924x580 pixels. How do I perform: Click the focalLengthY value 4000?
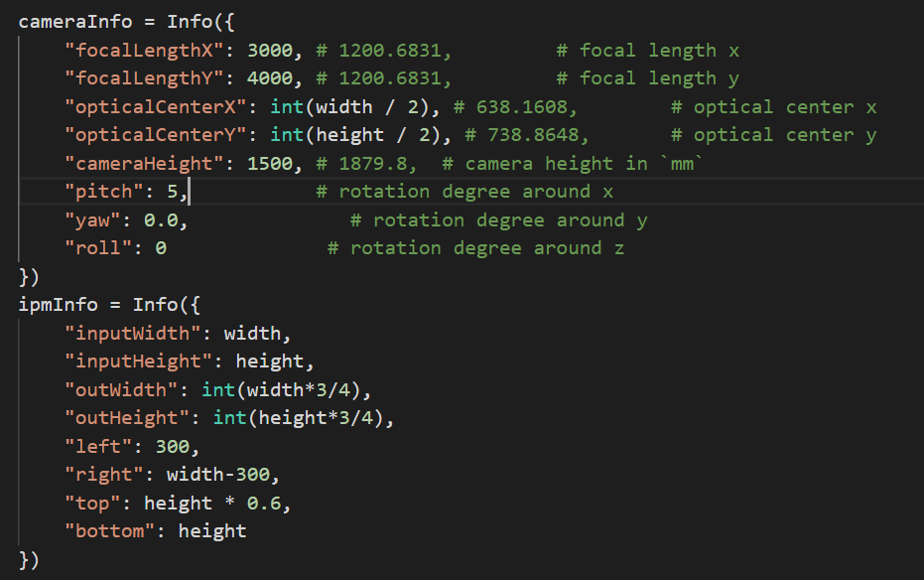coord(270,78)
